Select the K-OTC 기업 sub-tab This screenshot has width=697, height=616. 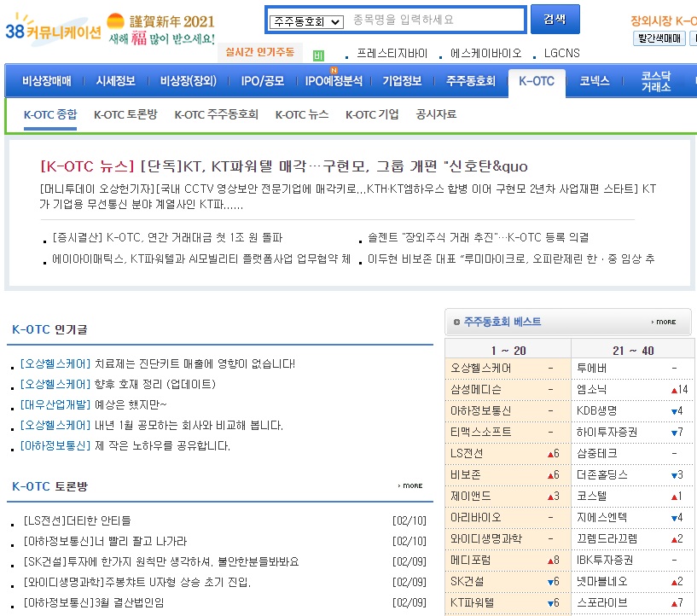pyautogui.click(x=372, y=114)
